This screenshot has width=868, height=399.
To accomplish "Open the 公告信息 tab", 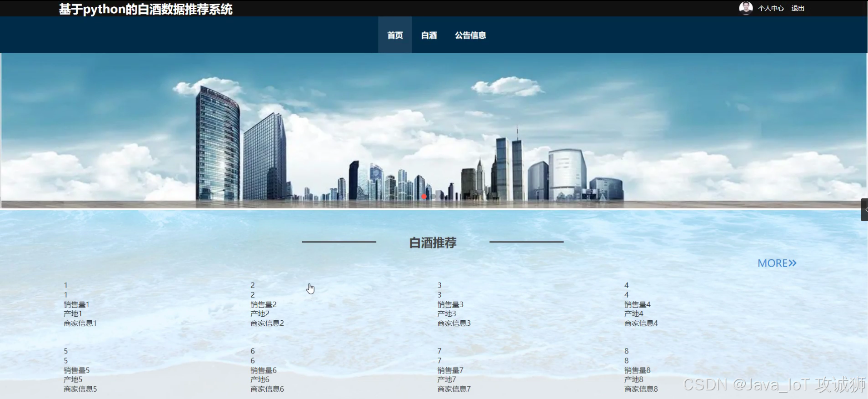I will [470, 35].
